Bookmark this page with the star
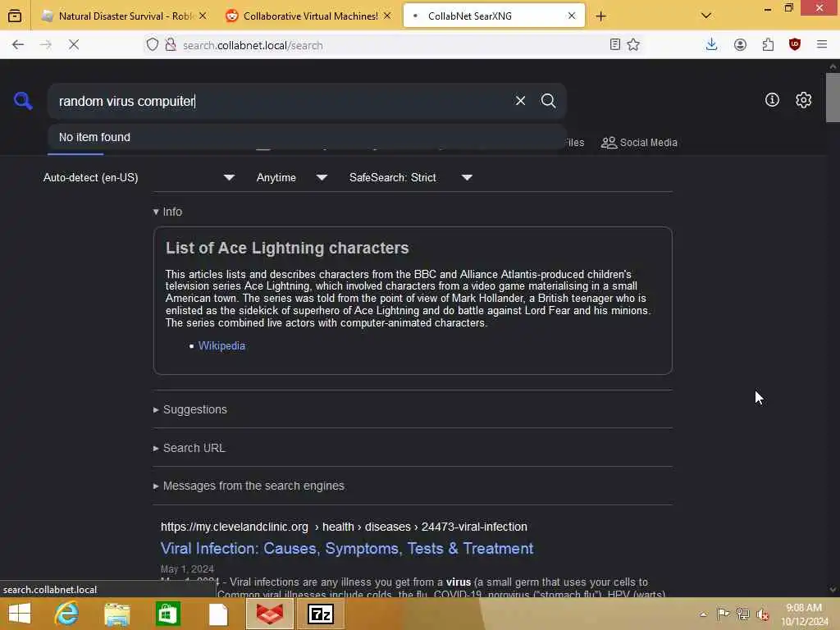 coord(633,45)
